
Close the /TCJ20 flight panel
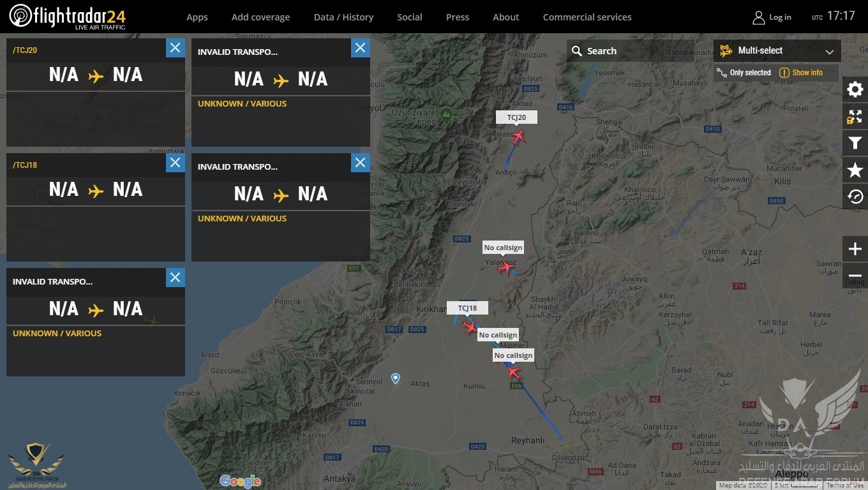[x=176, y=48]
